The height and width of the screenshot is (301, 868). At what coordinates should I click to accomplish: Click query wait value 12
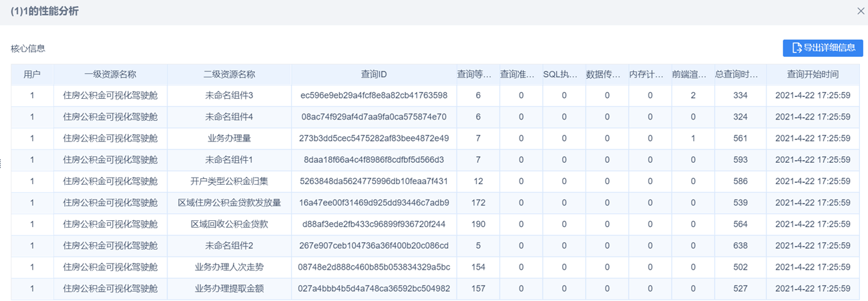[x=478, y=182]
